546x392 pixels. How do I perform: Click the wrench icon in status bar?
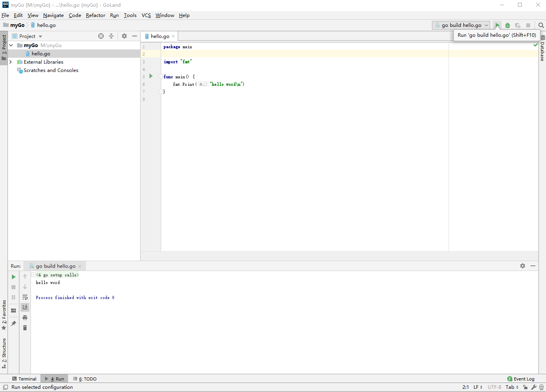pos(534,387)
